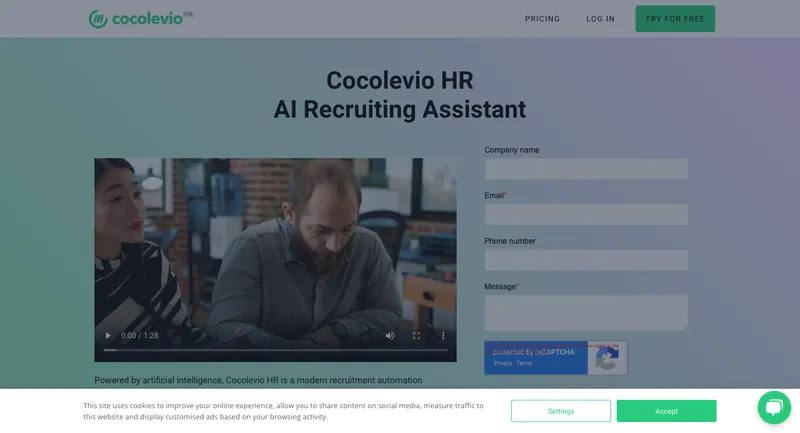
Task: Click the Cocolevio HR logo
Action: [x=141, y=19]
